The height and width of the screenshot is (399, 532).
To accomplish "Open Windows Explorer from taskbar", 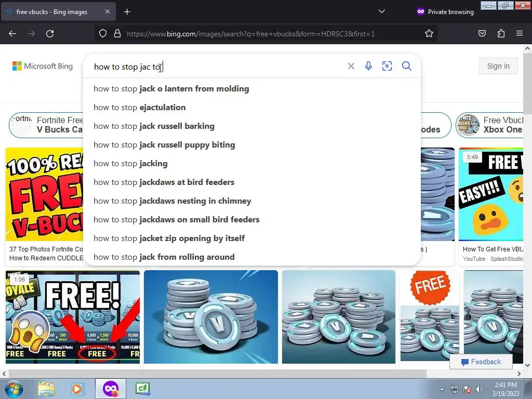I will pos(46,389).
